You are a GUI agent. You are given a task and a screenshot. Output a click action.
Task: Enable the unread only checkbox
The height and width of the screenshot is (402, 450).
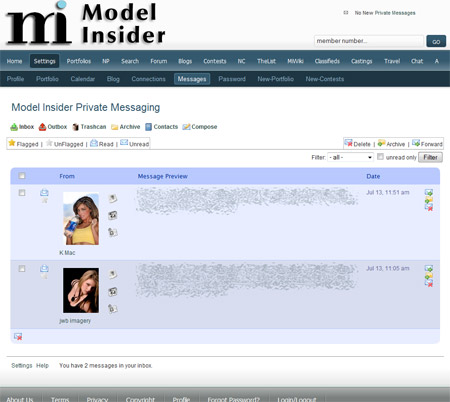380,157
